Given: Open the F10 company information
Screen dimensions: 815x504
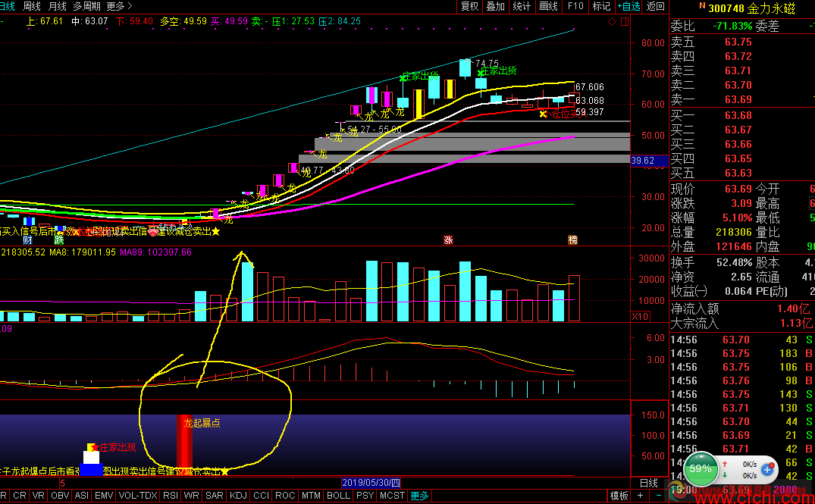Looking at the screenshot, I should [575, 6].
